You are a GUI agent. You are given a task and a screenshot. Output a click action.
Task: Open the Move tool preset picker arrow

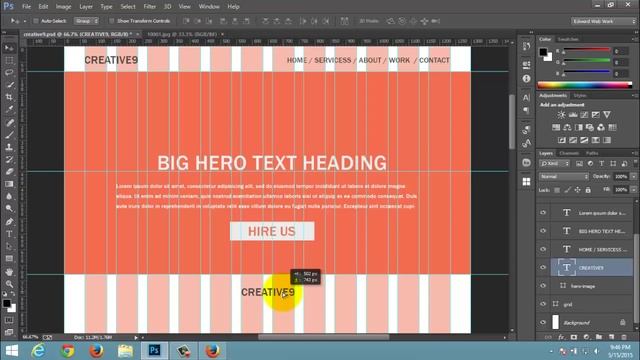click(24, 21)
